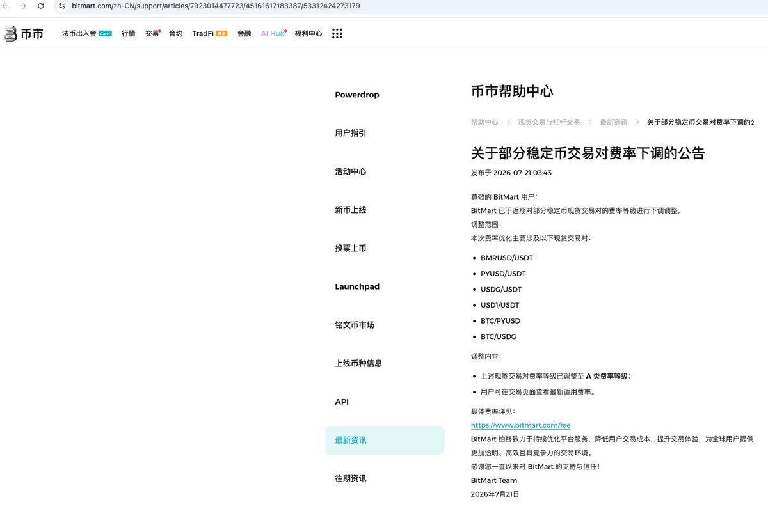Image resolution: width=768 pixels, height=532 pixels.
Task: Click the BTC/USDG list item
Action: tap(499, 336)
